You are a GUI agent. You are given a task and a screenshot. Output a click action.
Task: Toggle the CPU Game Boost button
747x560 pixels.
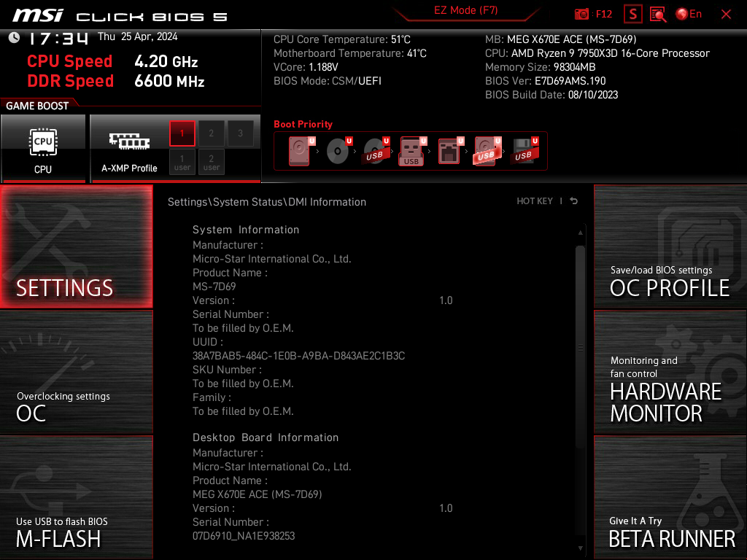(43, 149)
